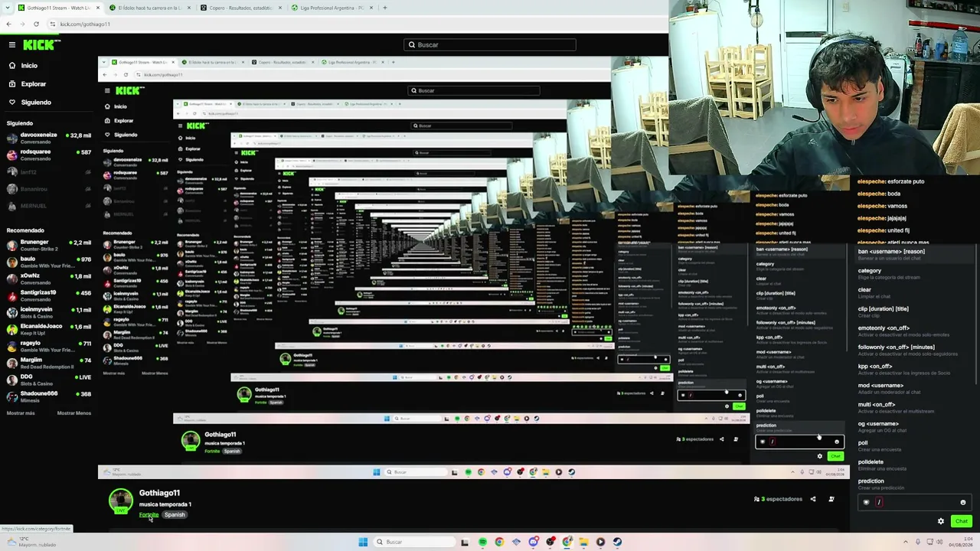This screenshot has height=551, width=980.
Task: Open rodsquaree followed channel
Action: (49, 155)
